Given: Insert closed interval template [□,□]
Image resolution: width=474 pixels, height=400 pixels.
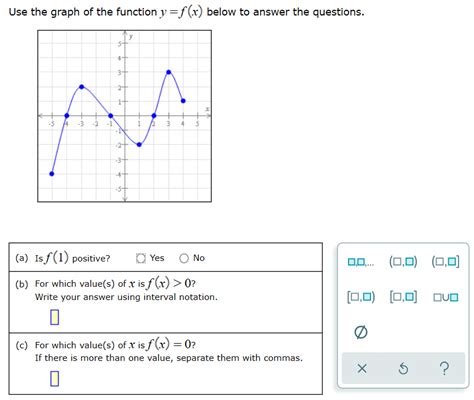Looking at the screenshot, I should (x=403, y=297).
